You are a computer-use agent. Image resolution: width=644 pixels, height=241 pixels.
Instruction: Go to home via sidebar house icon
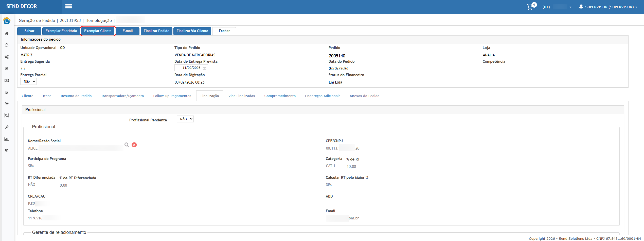[x=7, y=34]
